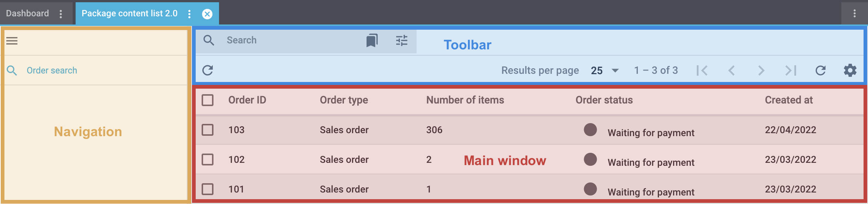Toggle the select-all checkbox in header
Screen dimensions: 868x204
pos(208,100)
